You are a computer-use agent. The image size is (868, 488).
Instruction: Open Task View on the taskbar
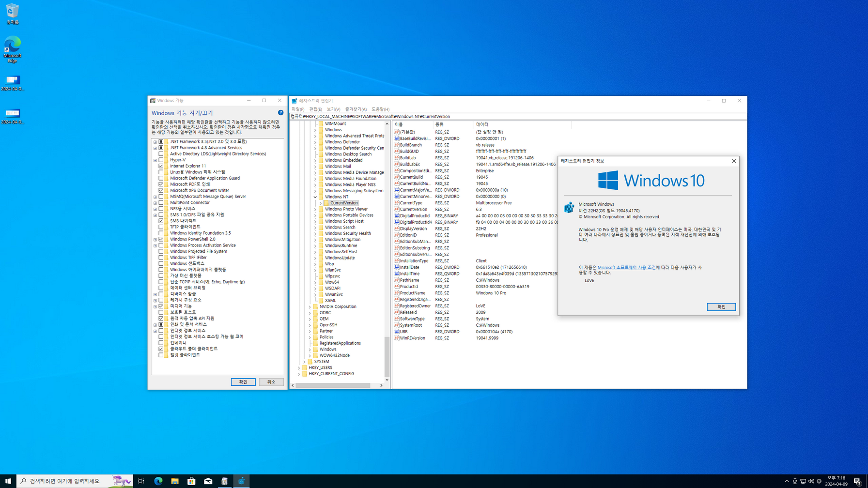(141, 481)
